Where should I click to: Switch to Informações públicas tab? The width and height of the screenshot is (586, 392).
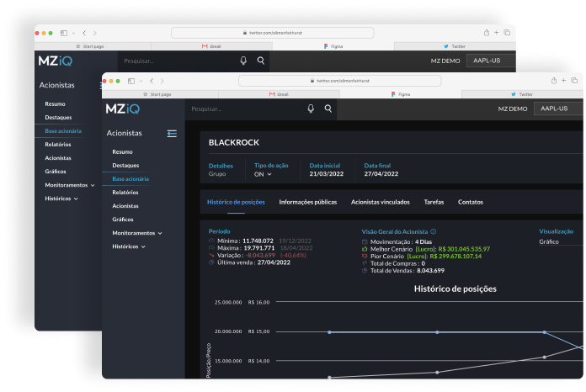point(308,202)
